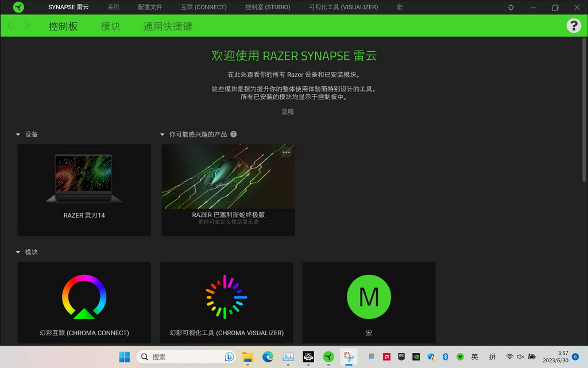Open the Chroma Connect rainbow ring icon
Image resolution: width=588 pixels, height=368 pixels.
click(x=84, y=297)
